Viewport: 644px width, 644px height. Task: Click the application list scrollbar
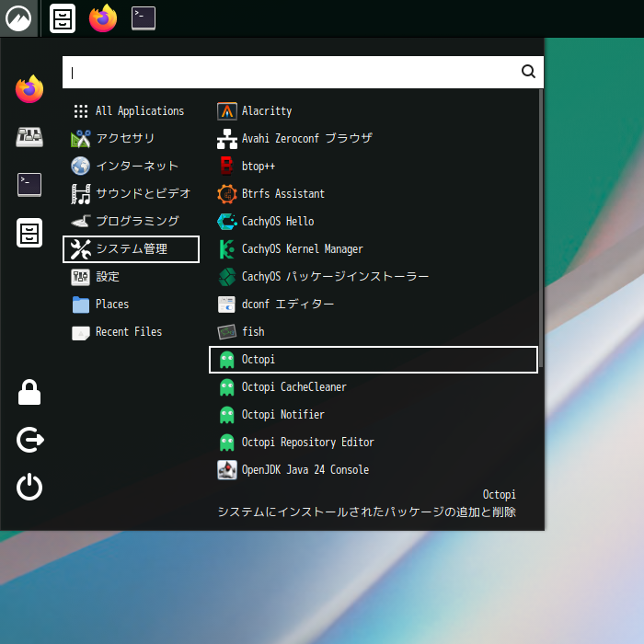[541, 228]
